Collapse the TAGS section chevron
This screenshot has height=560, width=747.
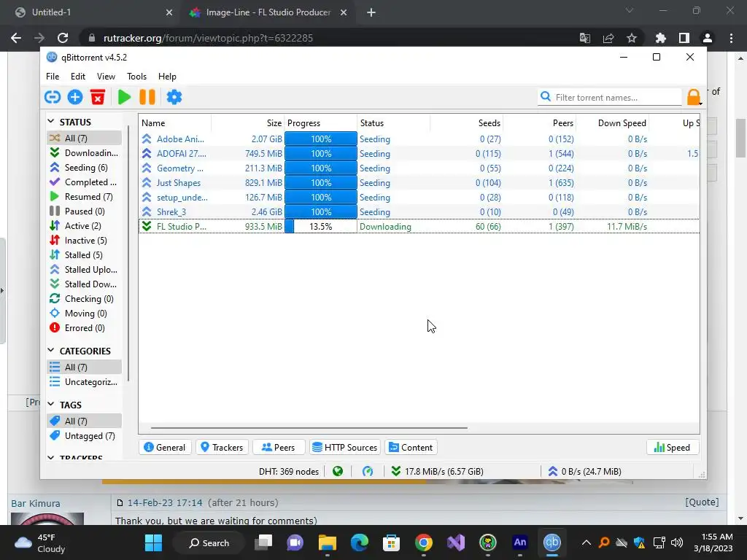coord(51,404)
